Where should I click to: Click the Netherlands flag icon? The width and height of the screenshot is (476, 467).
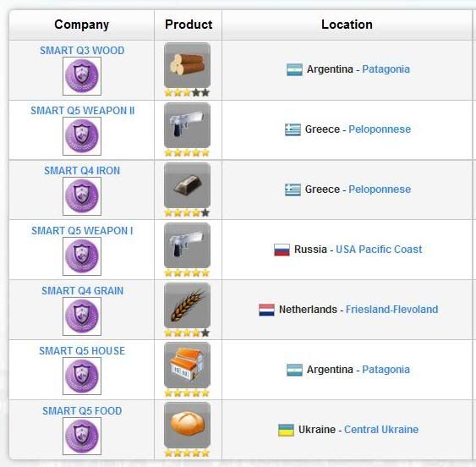266,310
